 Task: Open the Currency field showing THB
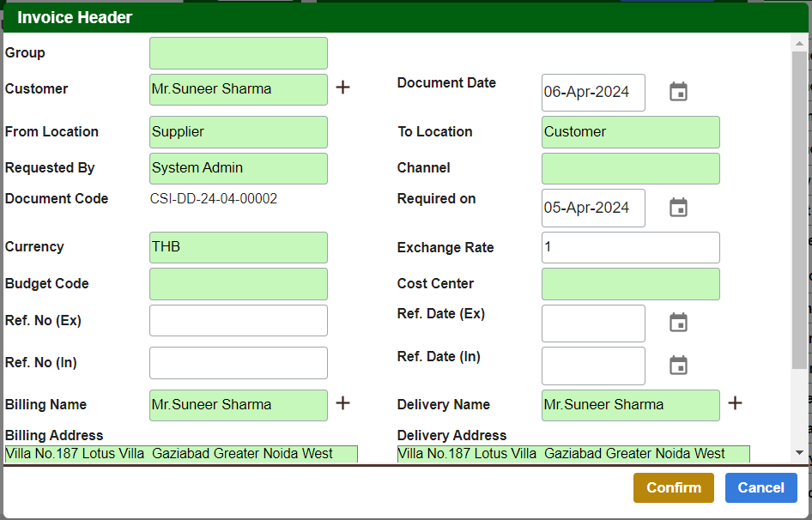[238, 247]
